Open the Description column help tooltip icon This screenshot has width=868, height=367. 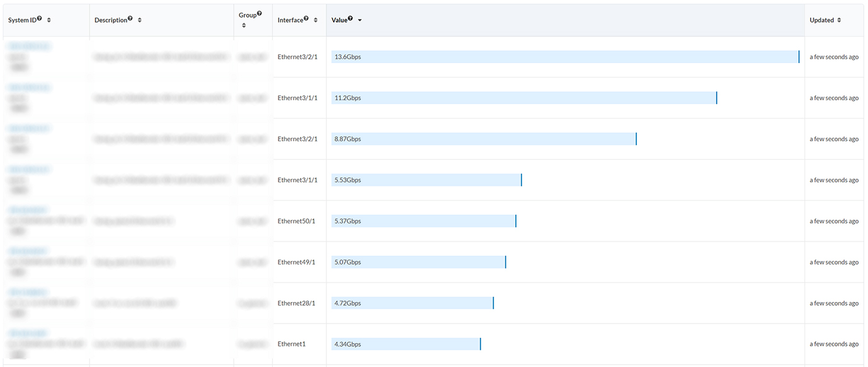point(130,18)
